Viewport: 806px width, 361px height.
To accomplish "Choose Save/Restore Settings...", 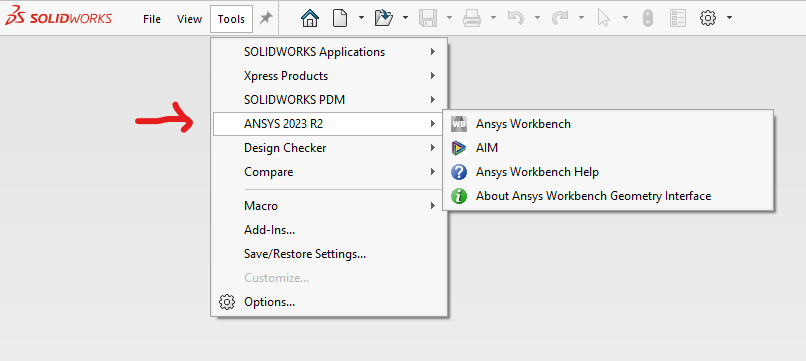I will 329,254.
